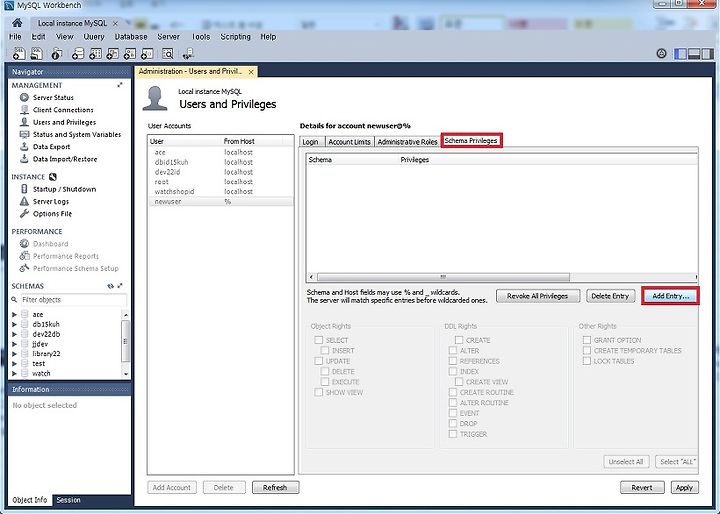Create a new view toolbar icon

pos(112,54)
